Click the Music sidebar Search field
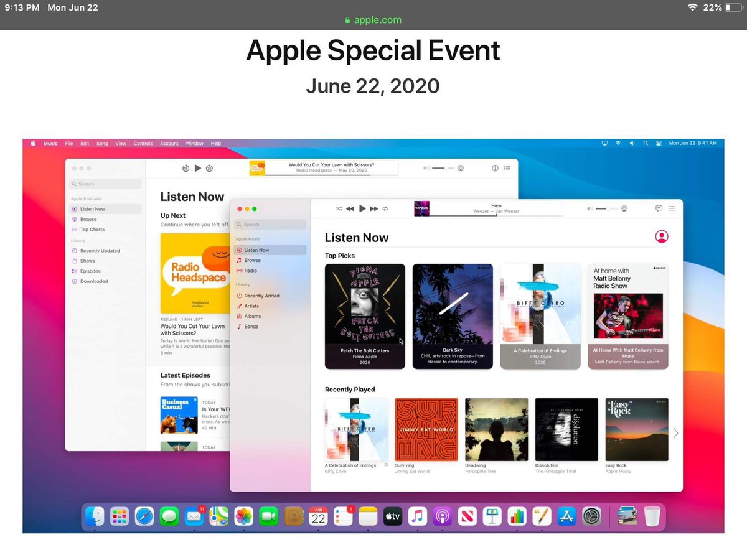 [x=270, y=225]
